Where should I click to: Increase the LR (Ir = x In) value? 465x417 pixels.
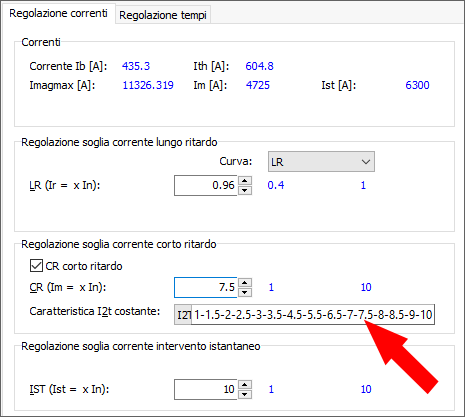point(245,181)
